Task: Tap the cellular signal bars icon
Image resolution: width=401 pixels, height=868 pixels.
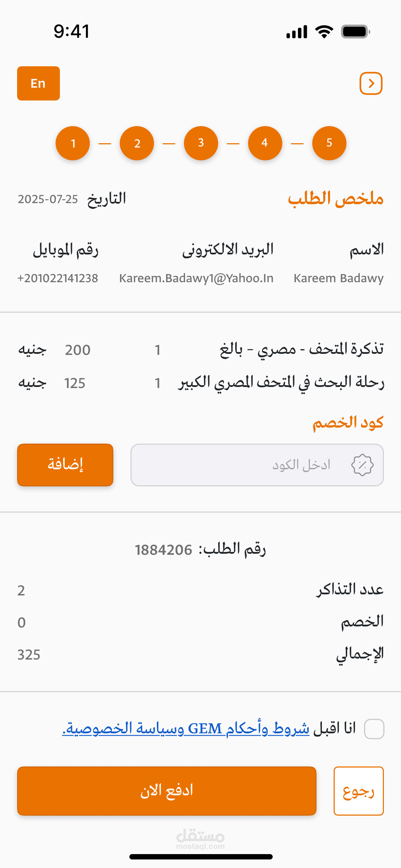Action: tap(297, 32)
